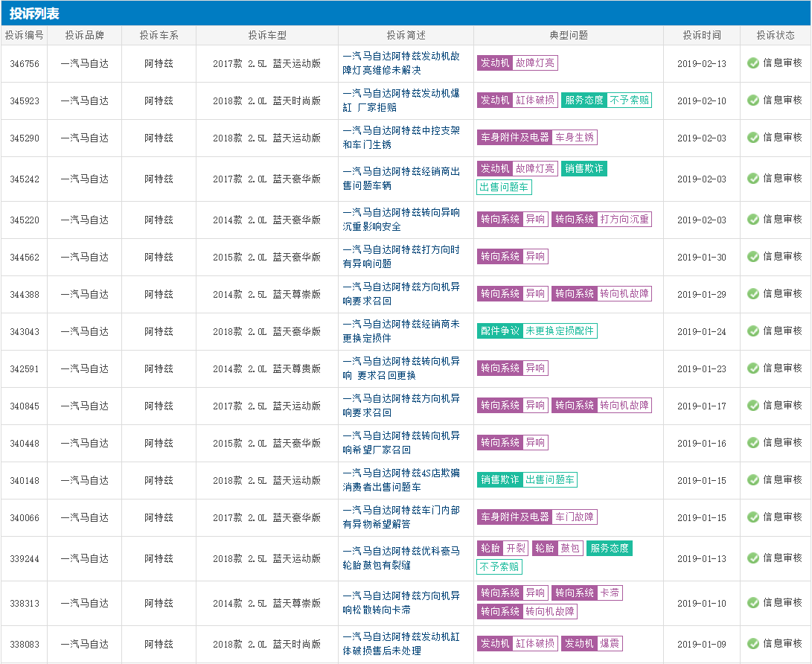
Task: Click the 销售欺诈 出售问题车 tag in row 340148
Action: point(527,480)
